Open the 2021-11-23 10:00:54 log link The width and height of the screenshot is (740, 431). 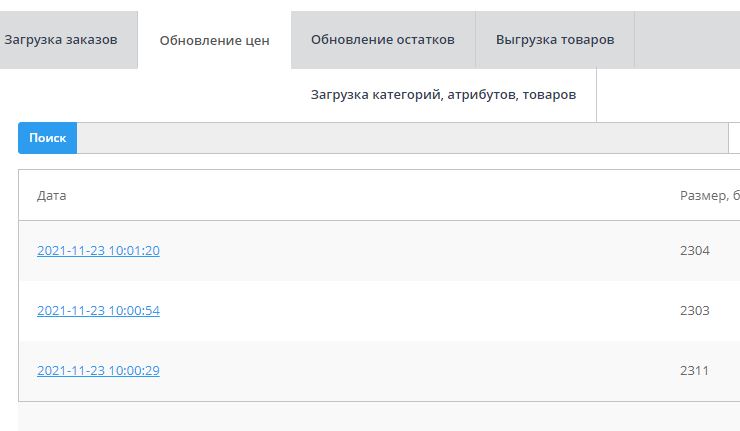(x=98, y=311)
